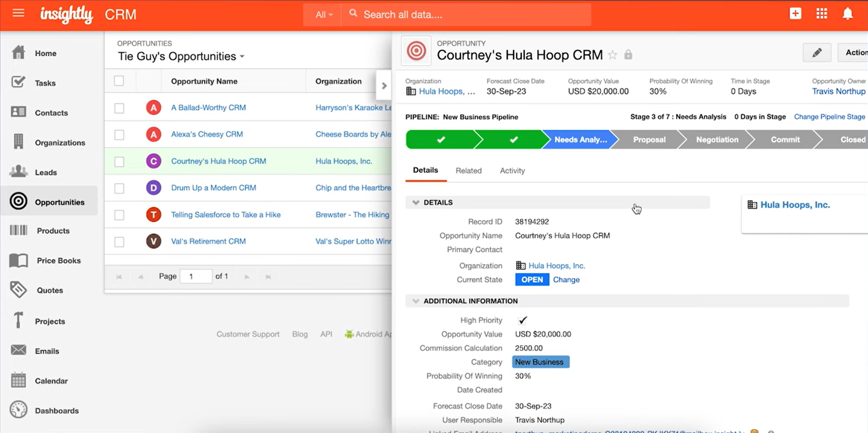Open the All search filter dropdown

pos(324,15)
